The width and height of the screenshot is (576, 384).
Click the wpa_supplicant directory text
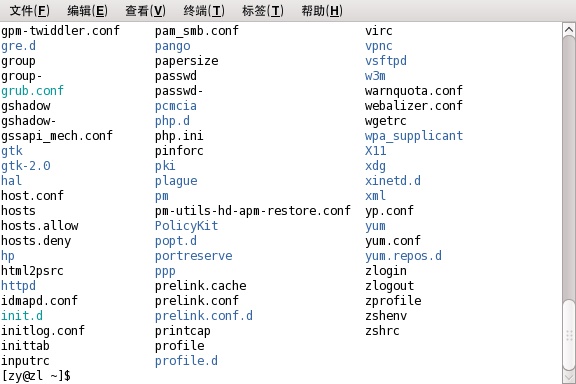(414, 136)
